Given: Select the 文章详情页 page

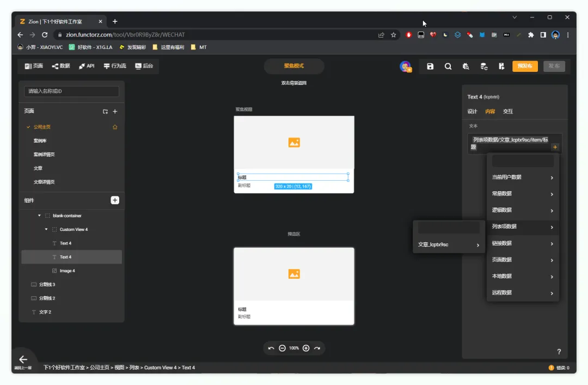Looking at the screenshot, I should pos(44,182).
